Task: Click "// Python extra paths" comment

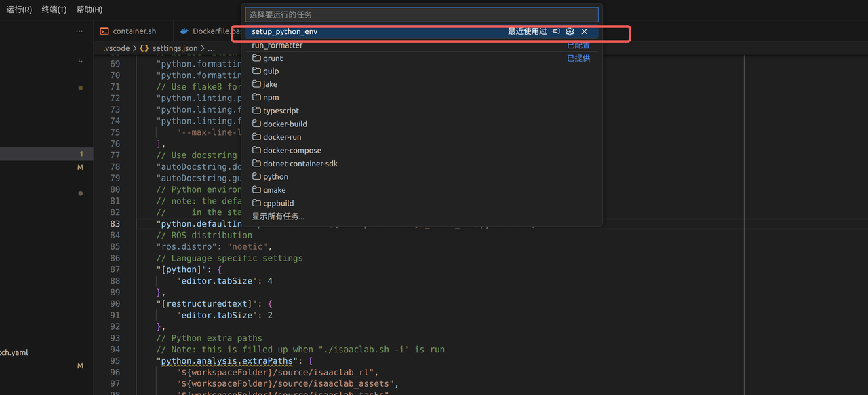Action: pyautogui.click(x=210, y=338)
